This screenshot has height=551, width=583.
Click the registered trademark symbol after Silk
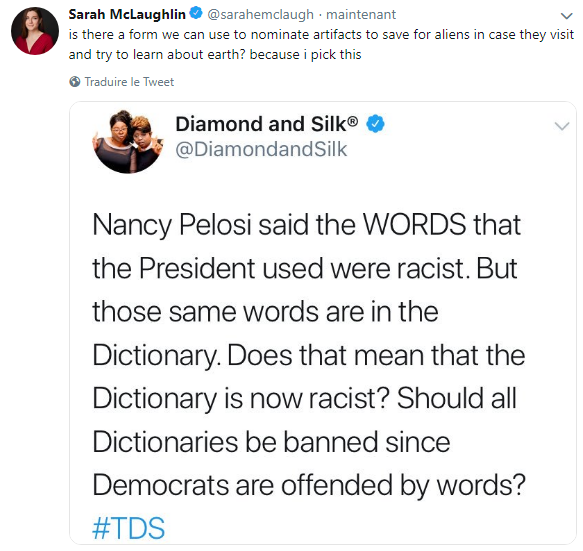coord(352,121)
